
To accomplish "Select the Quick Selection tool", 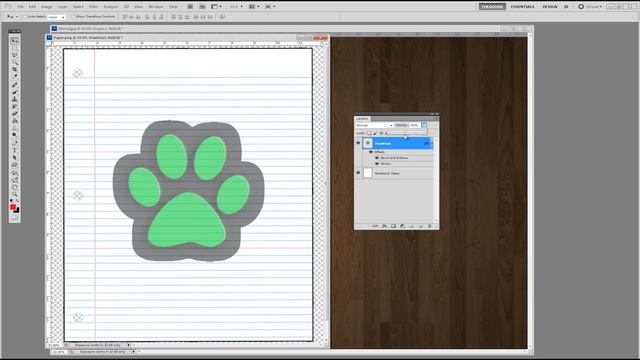I will (15, 62).
